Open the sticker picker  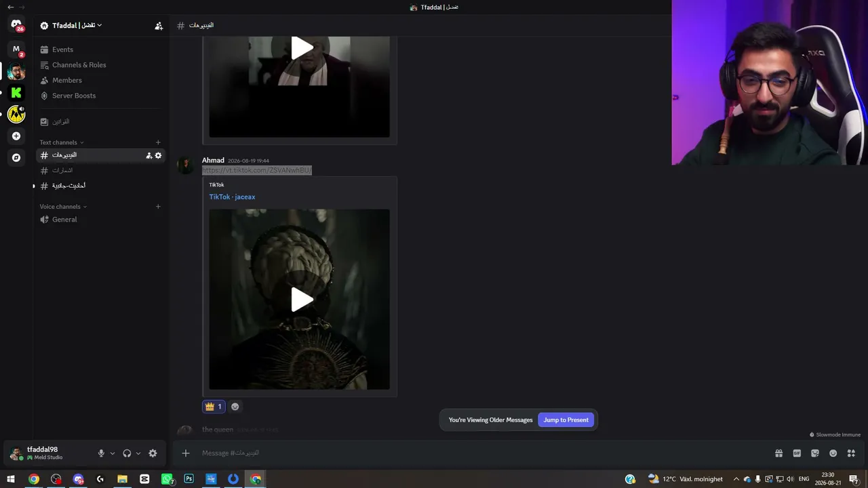[x=815, y=453]
